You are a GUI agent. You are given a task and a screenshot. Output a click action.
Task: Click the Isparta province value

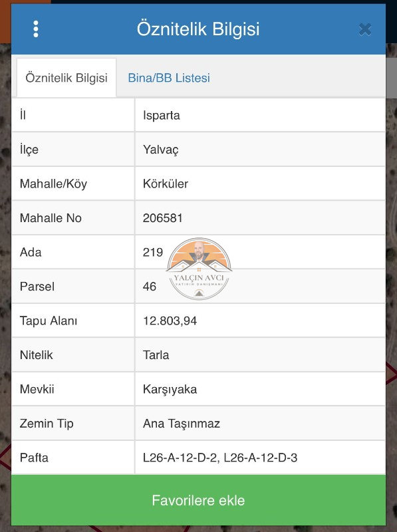[x=161, y=115]
